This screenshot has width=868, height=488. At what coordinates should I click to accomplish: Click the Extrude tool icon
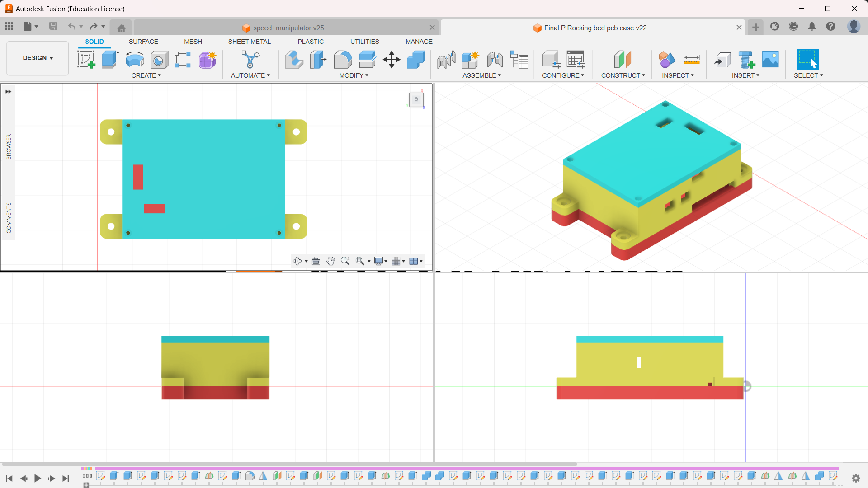(x=110, y=60)
